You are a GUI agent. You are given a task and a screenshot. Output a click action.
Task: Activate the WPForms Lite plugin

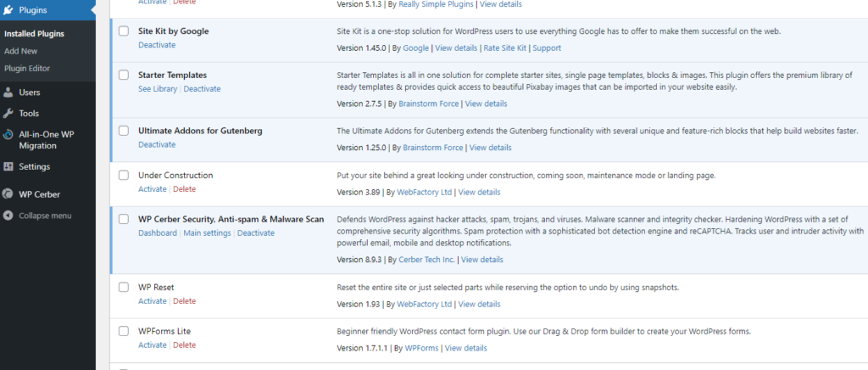pos(153,345)
